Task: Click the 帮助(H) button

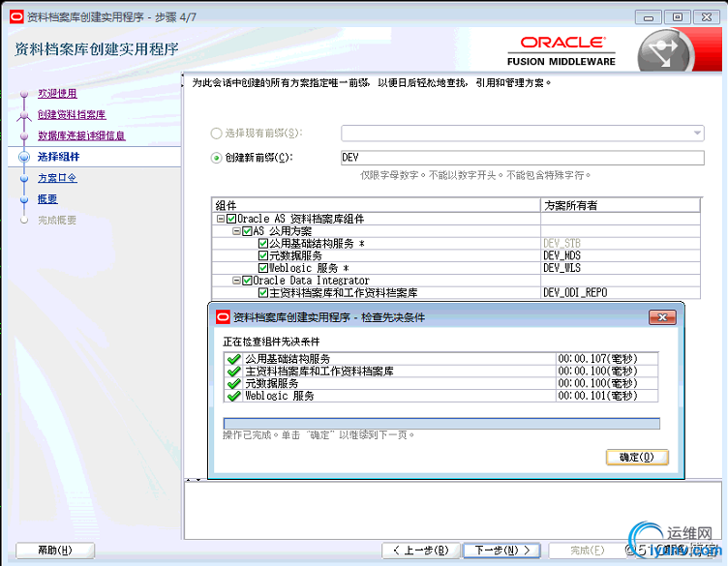Action: 55,551
